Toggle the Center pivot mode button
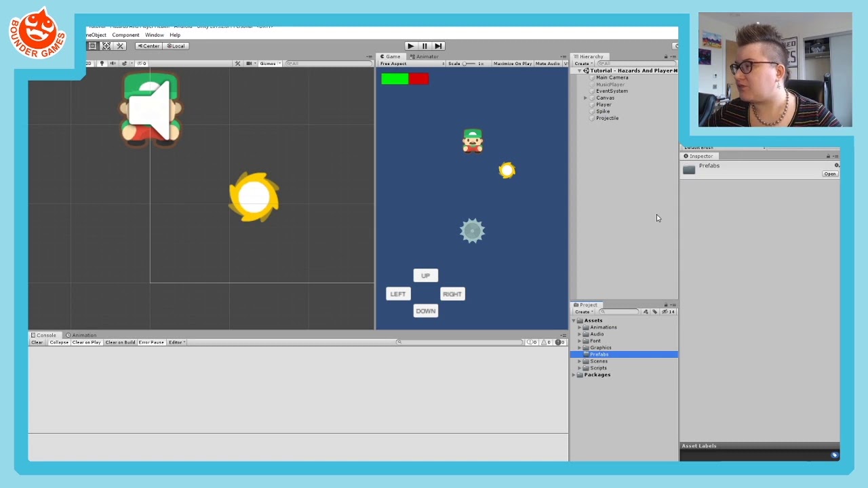The width and height of the screenshot is (868, 488). 149,46
